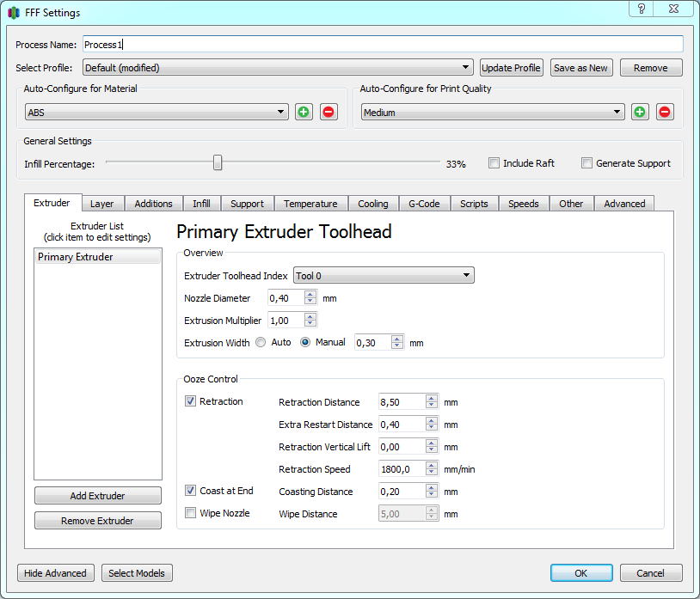This screenshot has height=599, width=700.
Task: Click the Cancel button
Action: (651, 573)
